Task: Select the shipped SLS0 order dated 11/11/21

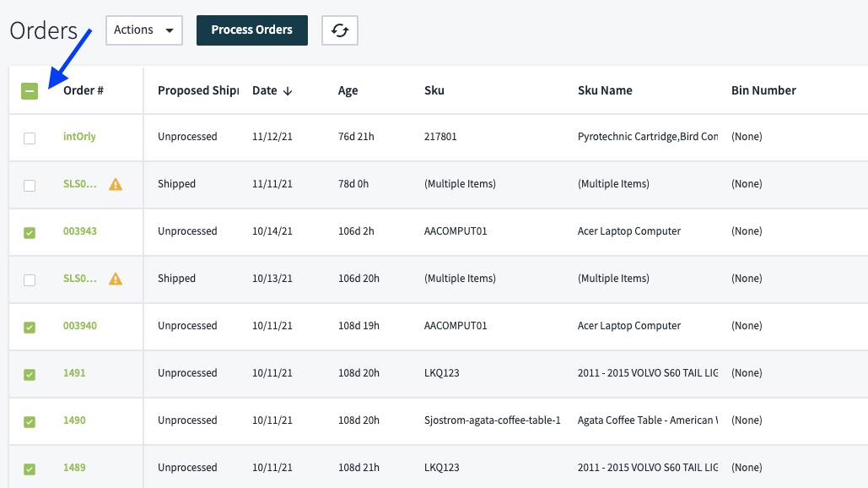Action: pos(30,185)
